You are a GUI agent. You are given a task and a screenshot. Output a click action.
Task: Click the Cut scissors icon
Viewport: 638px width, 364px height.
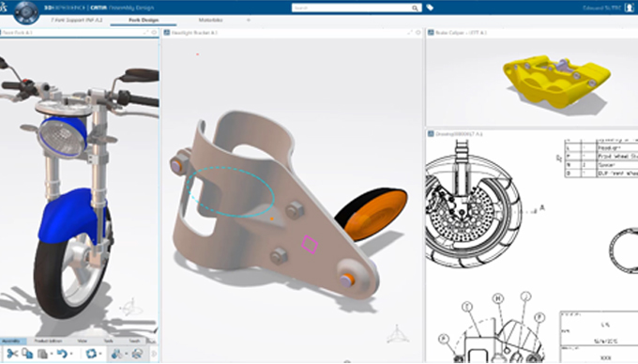12,354
